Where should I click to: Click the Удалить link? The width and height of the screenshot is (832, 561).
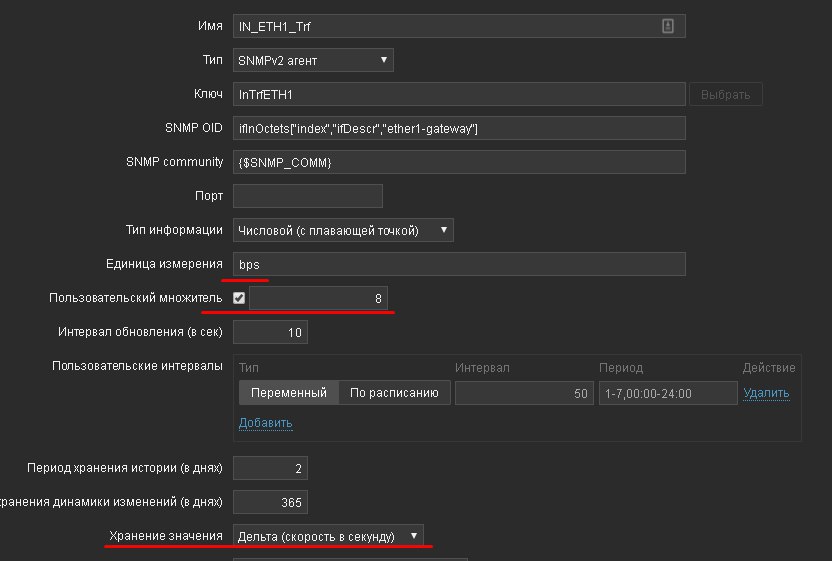click(766, 393)
